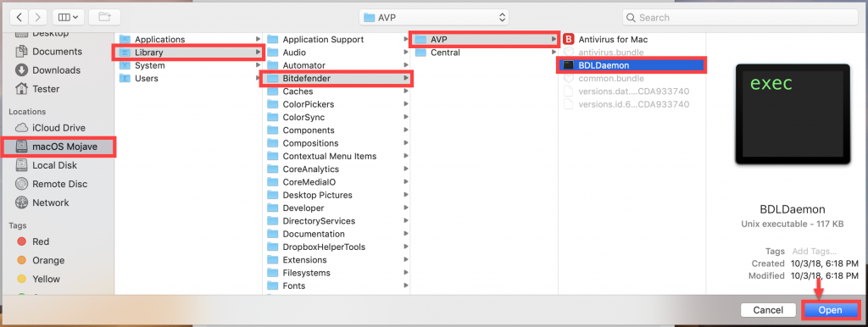
Task: Filter by the Red tag
Action: pyautogui.click(x=41, y=241)
